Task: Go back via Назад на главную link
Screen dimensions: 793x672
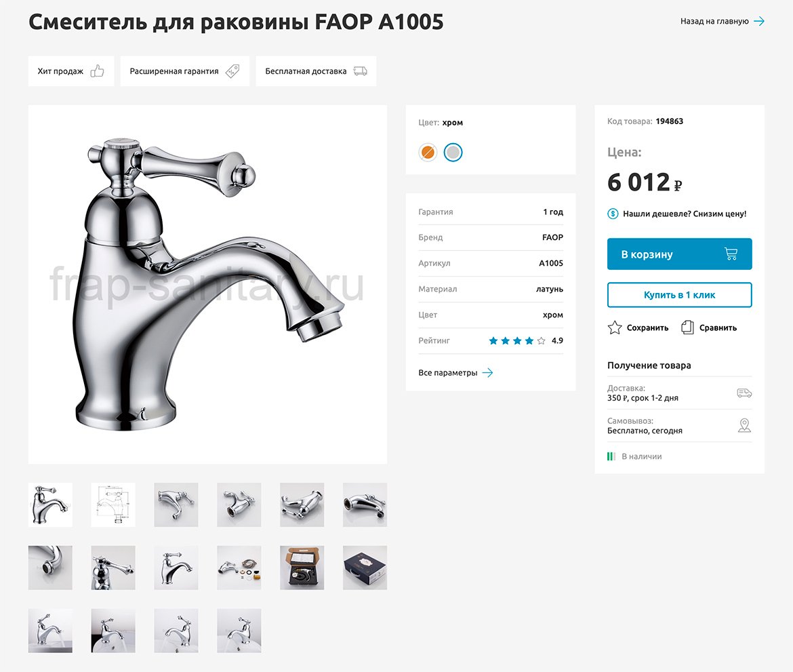Action: click(x=722, y=21)
